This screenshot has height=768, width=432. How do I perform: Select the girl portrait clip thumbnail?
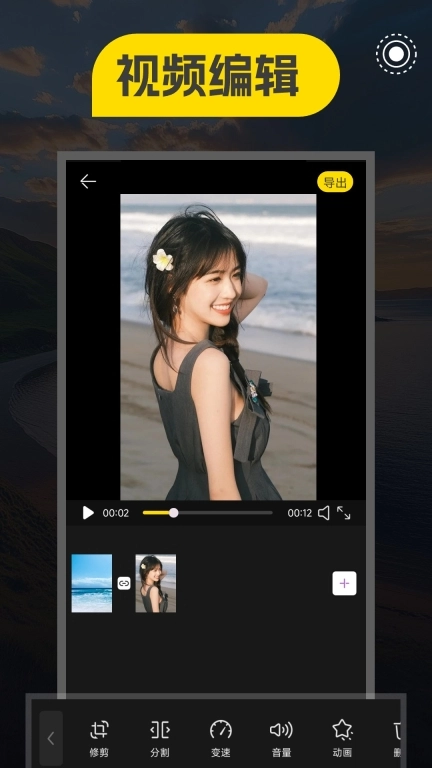click(156, 583)
